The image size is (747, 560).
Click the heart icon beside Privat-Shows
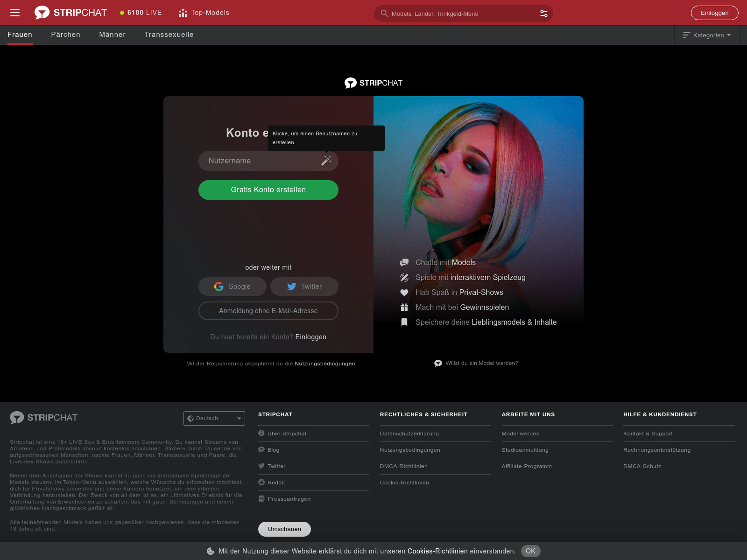[404, 293]
